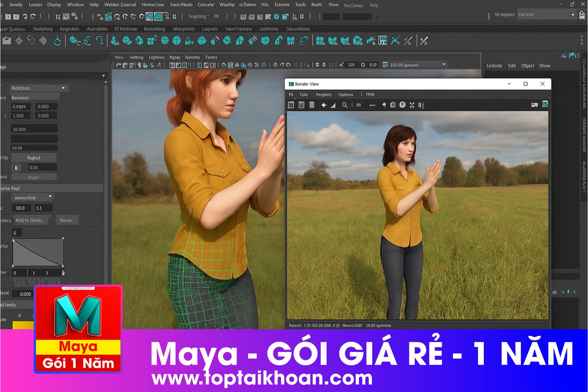Screen dimensions: 588x392
Task: Open the Peoplets menu in Bonder View
Action: tap(323, 94)
